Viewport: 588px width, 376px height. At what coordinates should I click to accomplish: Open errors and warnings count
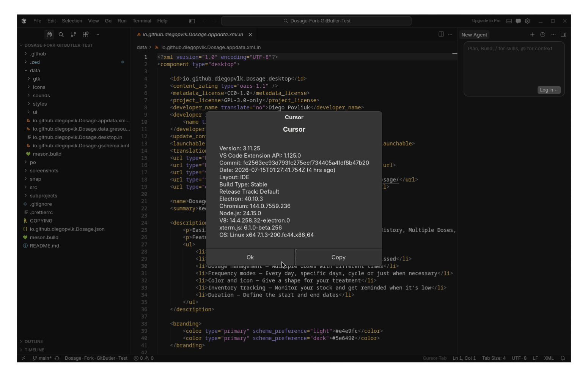pyautogui.click(x=144, y=358)
